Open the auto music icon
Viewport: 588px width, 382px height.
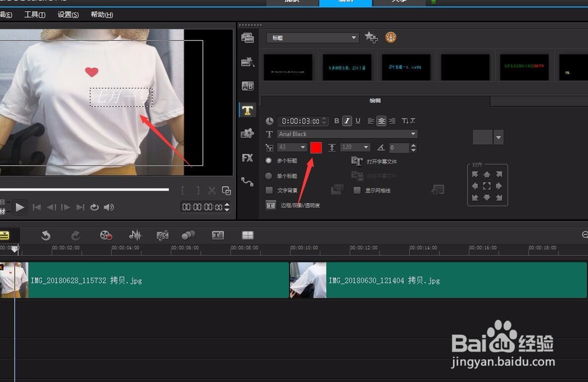(x=162, y=235)
